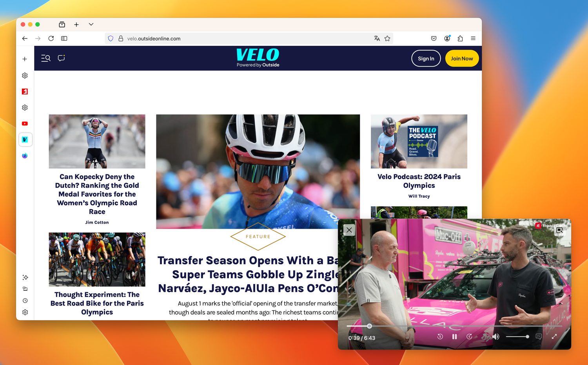The image size is (588, 365).
Task: Send the picture-in-picture video back to its tab
Action: coord(559,230)
